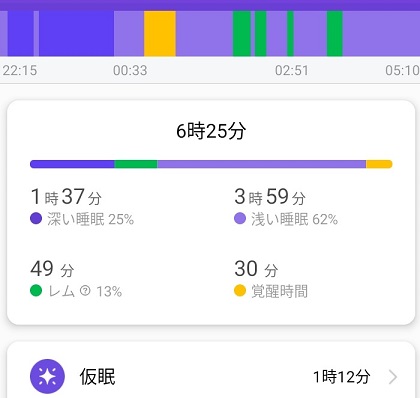Screen dimensions: 420x398
Task: Tap the 1時37分 deep sleep duration
Action: pyautogui.click(x=66, y=196)
